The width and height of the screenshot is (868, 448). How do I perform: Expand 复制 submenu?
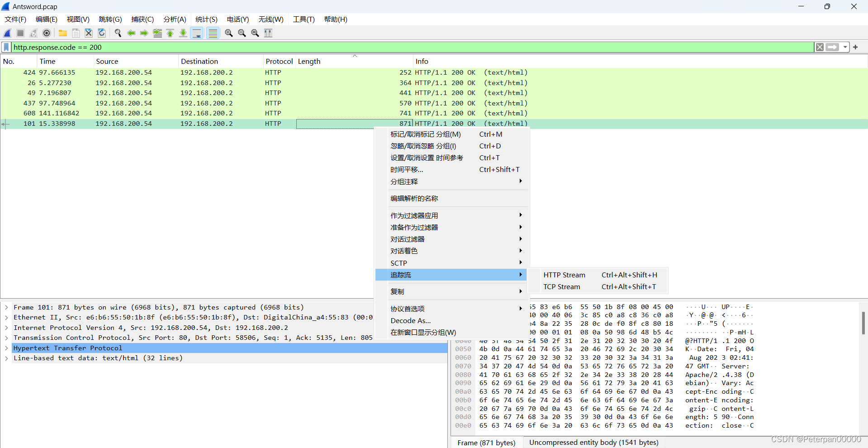(452, 292)
